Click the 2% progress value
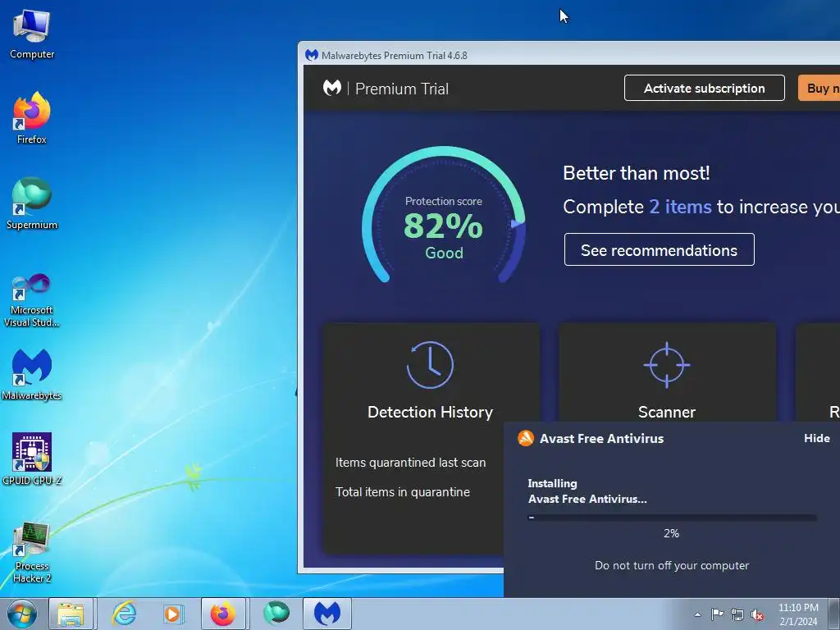The image size is (840, 630). point(671,533)
